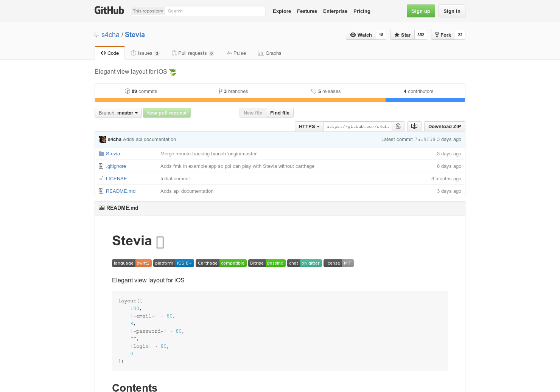Open the HTTPS protocol dropdown
This screenshot has width=560, height=392.
click(309, 126)
